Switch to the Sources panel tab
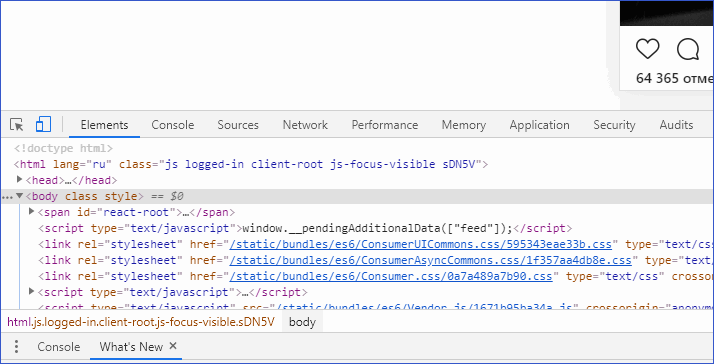Viewport: 714px width, 364px height. 238,125
